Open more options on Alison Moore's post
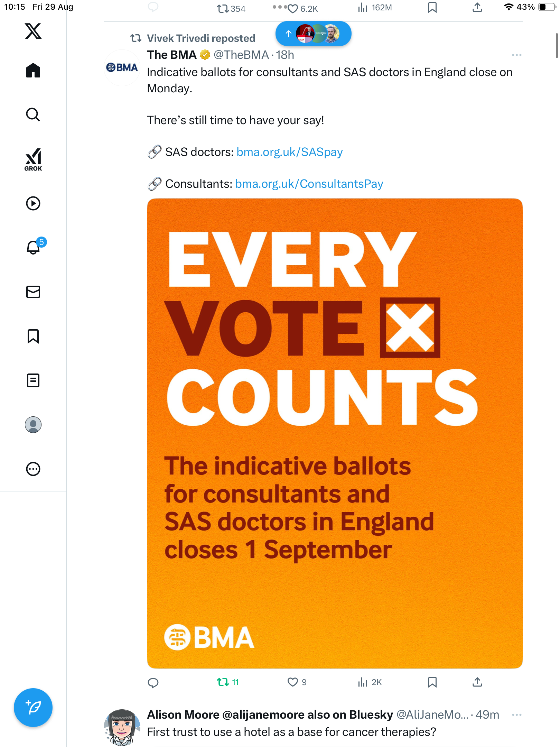Image resolution: width=560 pixels, height=747 pixels. 516,715
